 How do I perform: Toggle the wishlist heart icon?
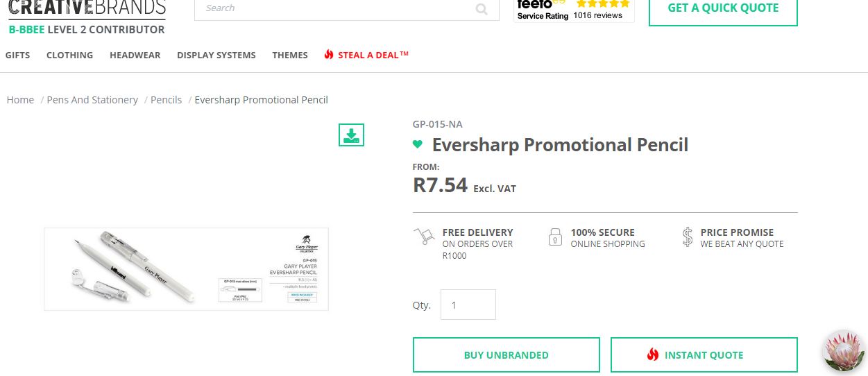click(x=418, y=145)
